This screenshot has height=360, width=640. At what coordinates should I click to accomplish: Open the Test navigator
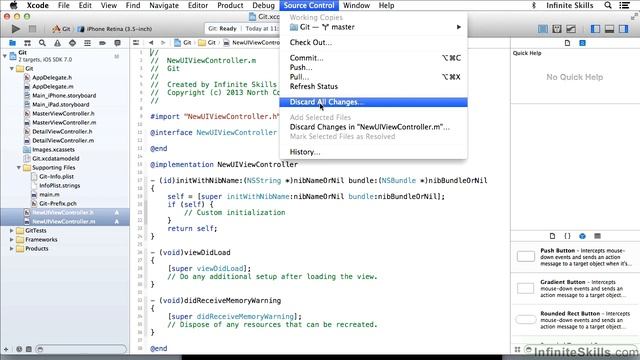pyautogui.click(x=72, y=43)
